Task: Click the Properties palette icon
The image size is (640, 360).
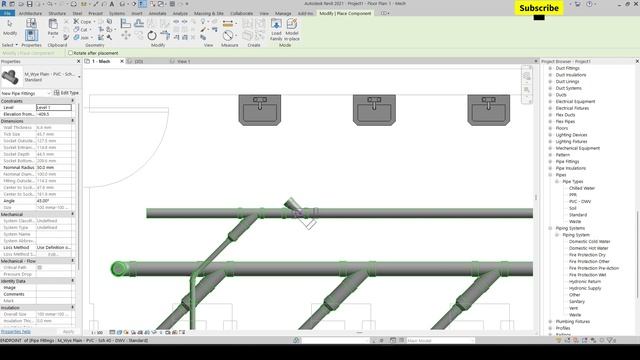Action: pyautogui.click(x=31, y=36)
